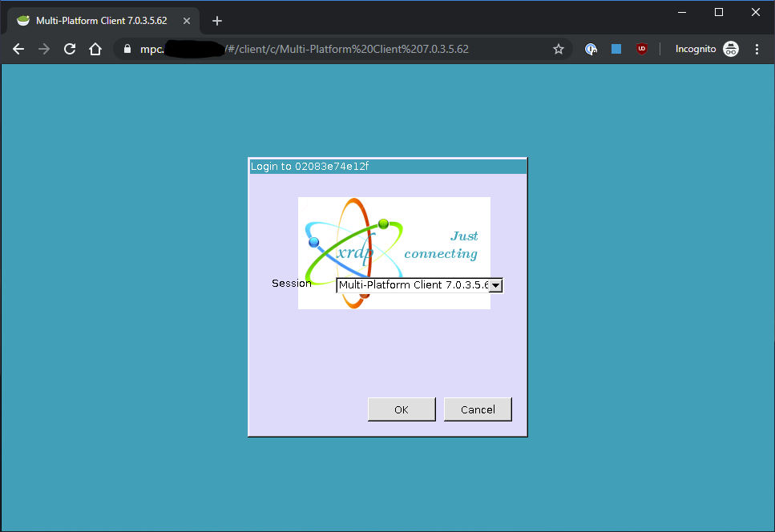Maximize the browser window
775x532 pixels.
pos(719,12)
